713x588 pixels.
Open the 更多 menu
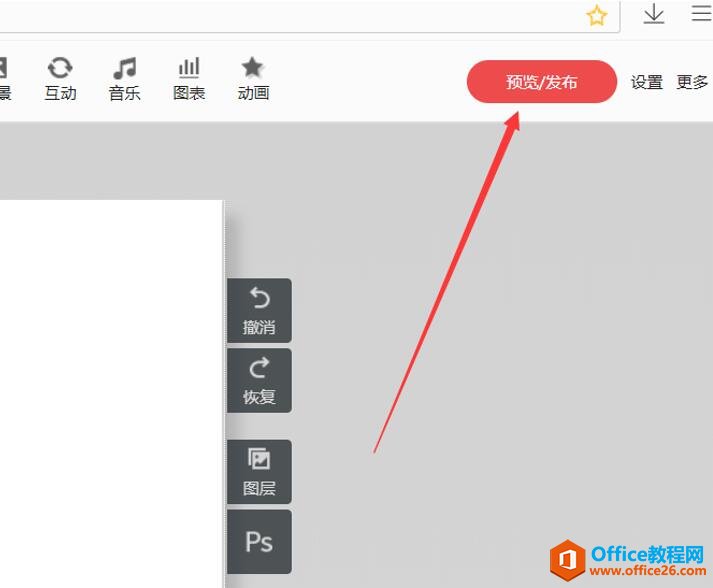pos(692,82)
